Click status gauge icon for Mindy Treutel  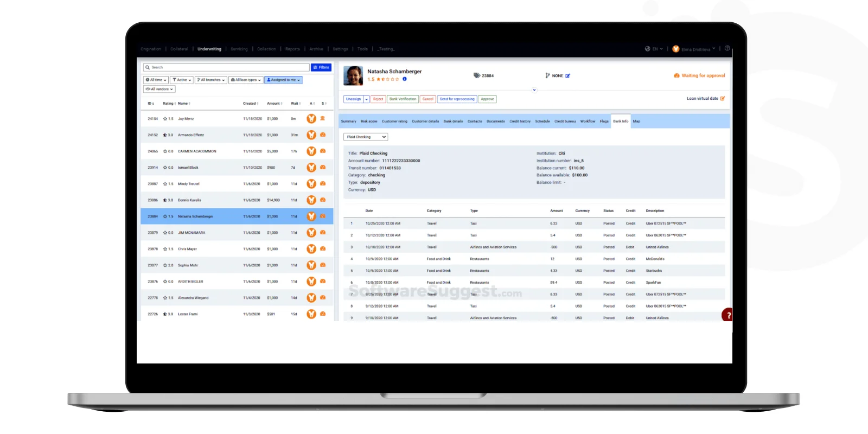tap(323, 183)
